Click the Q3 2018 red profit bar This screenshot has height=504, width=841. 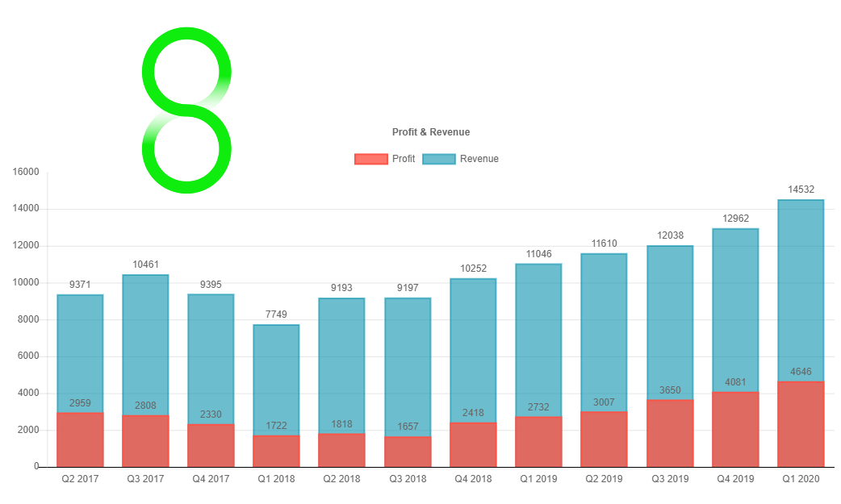408,452
